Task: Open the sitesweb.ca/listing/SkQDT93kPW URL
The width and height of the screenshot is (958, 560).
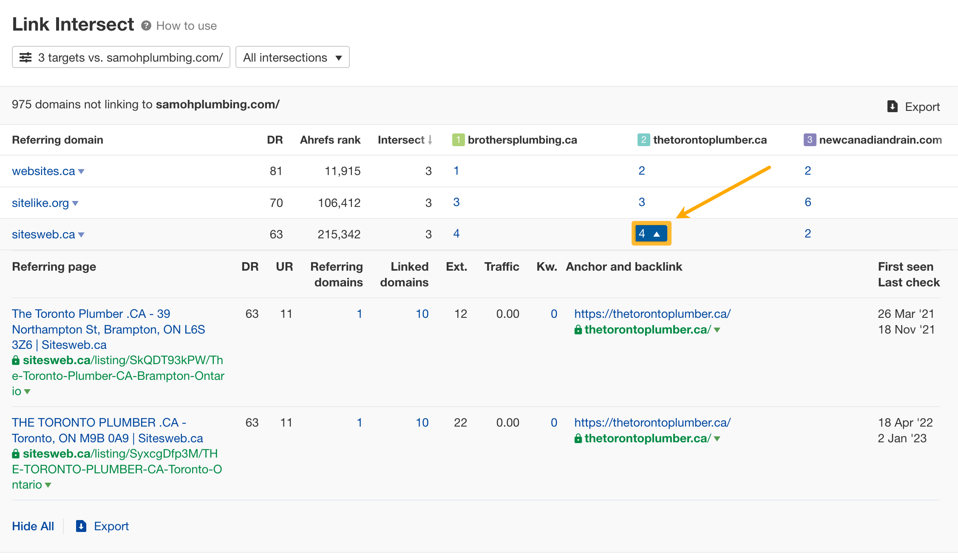Action: 118,376
